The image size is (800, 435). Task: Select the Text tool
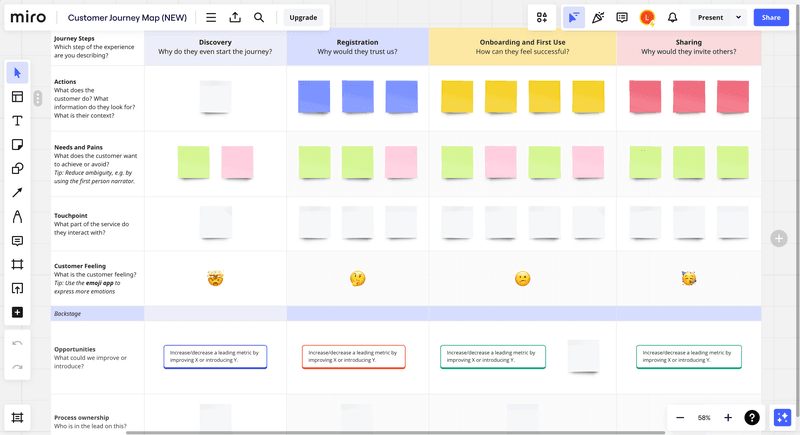17,121
